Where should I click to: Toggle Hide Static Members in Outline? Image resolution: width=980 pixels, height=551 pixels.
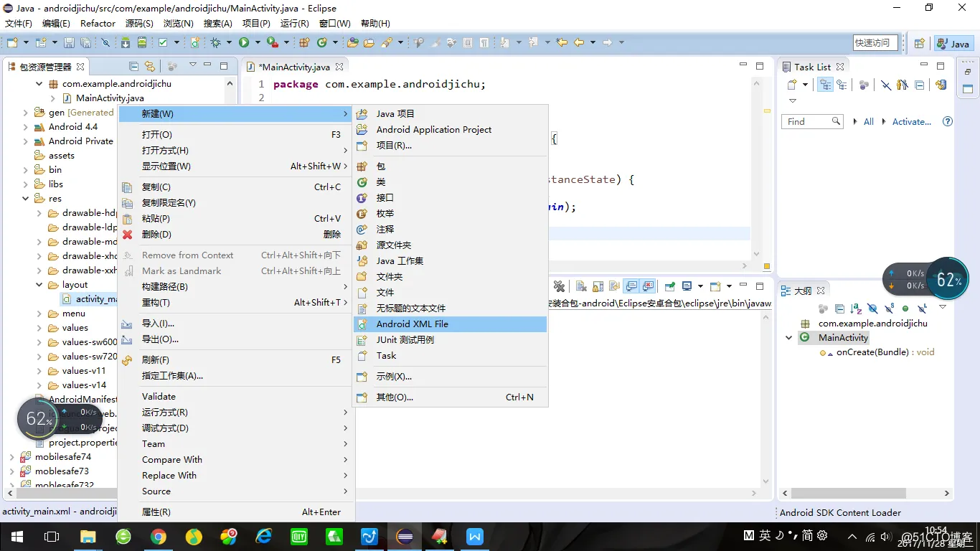(889, 309)
